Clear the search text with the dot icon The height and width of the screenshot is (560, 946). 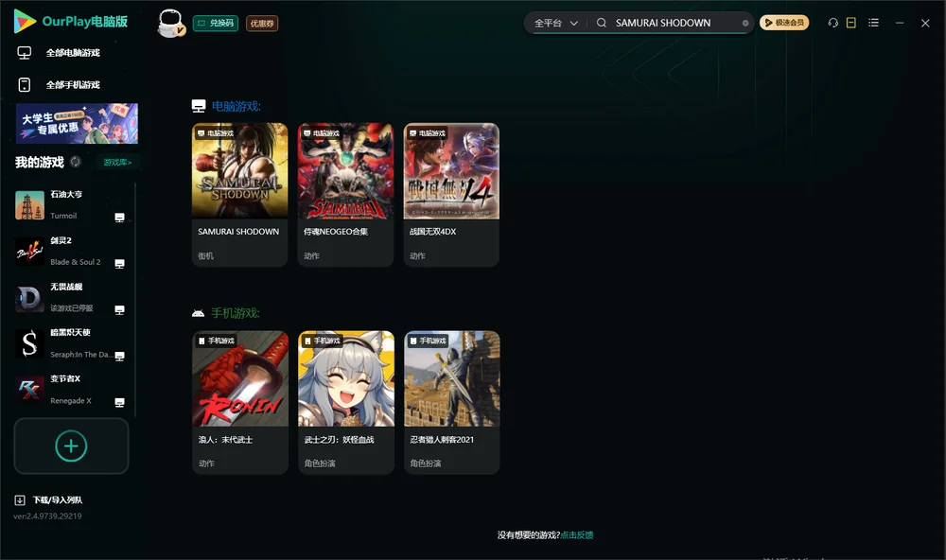point(745,23)
